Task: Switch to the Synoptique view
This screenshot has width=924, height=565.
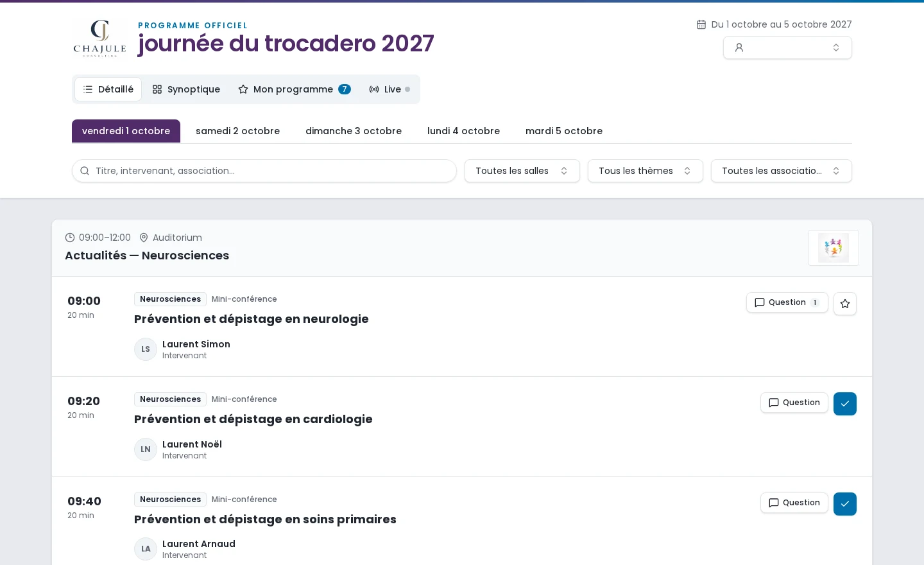Action: coord(186,89)
